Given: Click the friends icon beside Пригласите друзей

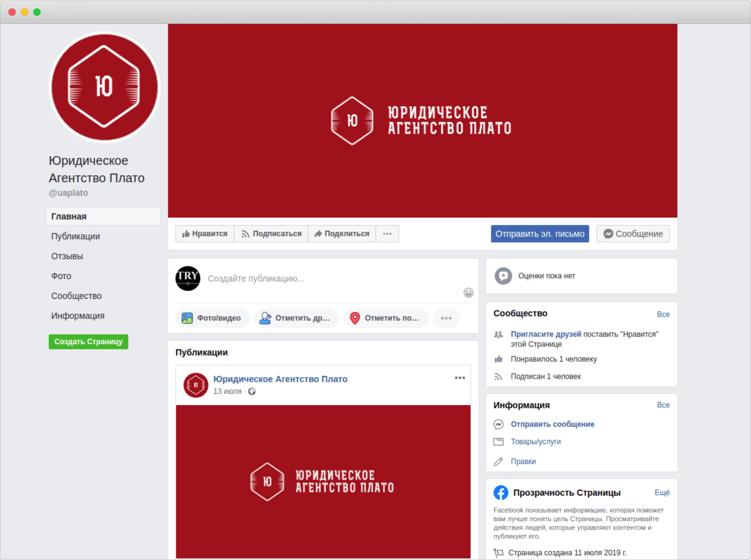Looking at the screenshot, I should tap(498, 335).
